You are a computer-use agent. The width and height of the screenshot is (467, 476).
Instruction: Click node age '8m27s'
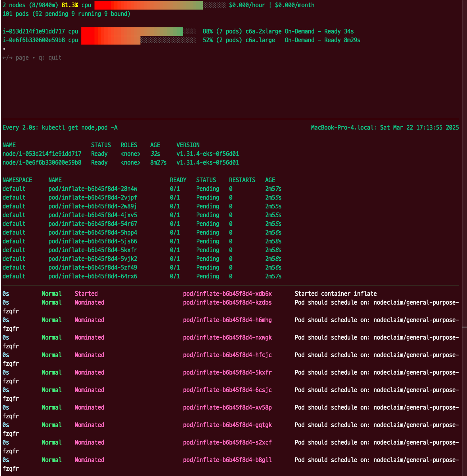pos(158,163)
